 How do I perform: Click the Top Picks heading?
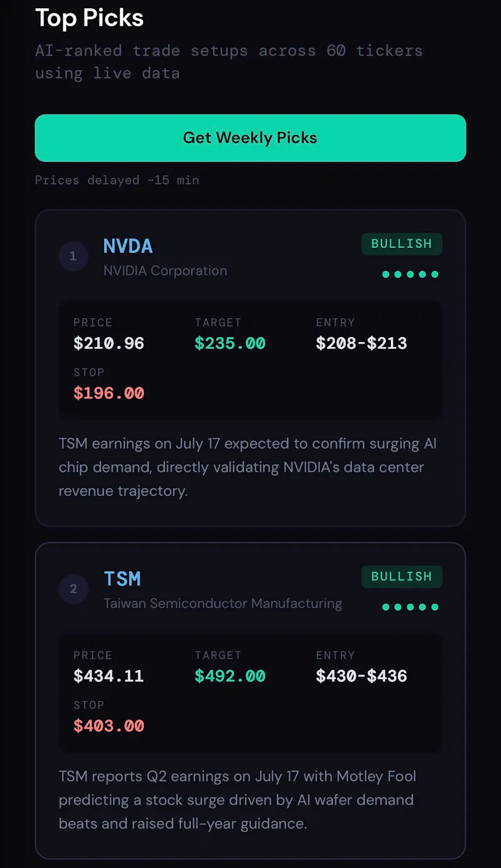pos(90,18)
